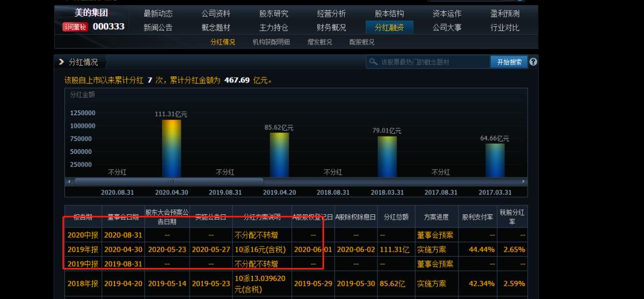This screenshot has height=299, width=644.
Task: Click the 2019中报 row label
Action: 83,264
